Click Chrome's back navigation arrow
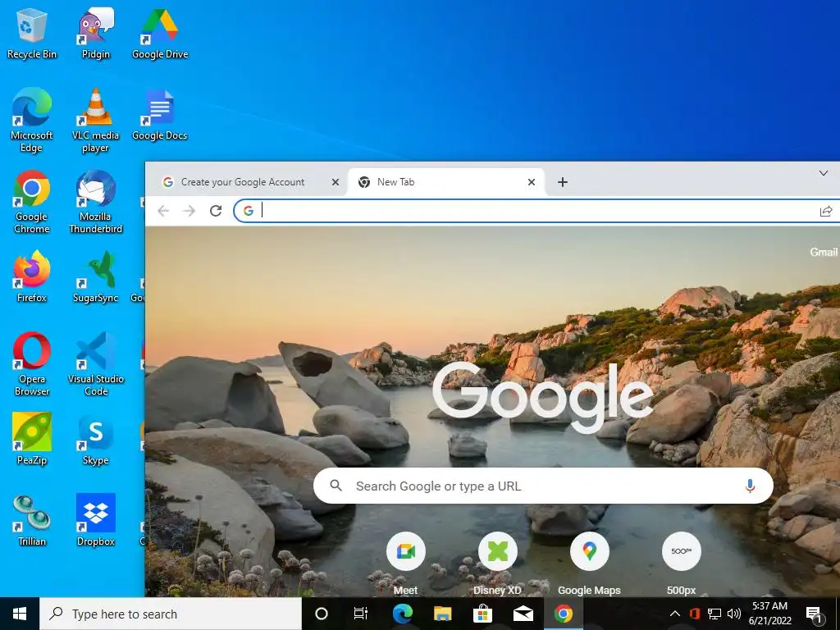This screenshot has width=840, height=630. (x=163, y=211)
